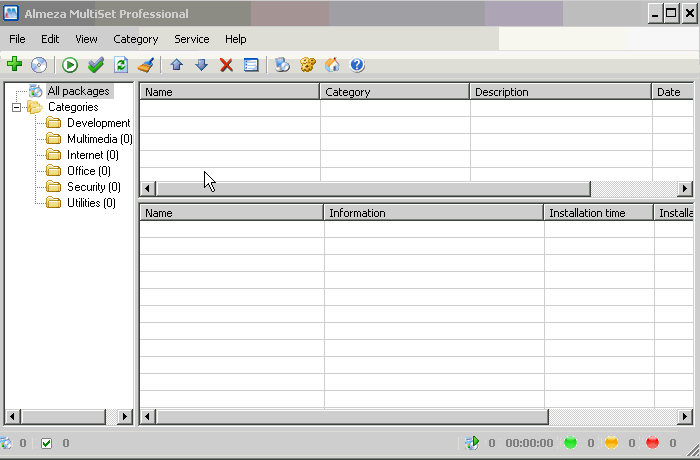Click the green status circle in status bar
The height and width of the screenshot is (460, 700).
pos(571,443)
